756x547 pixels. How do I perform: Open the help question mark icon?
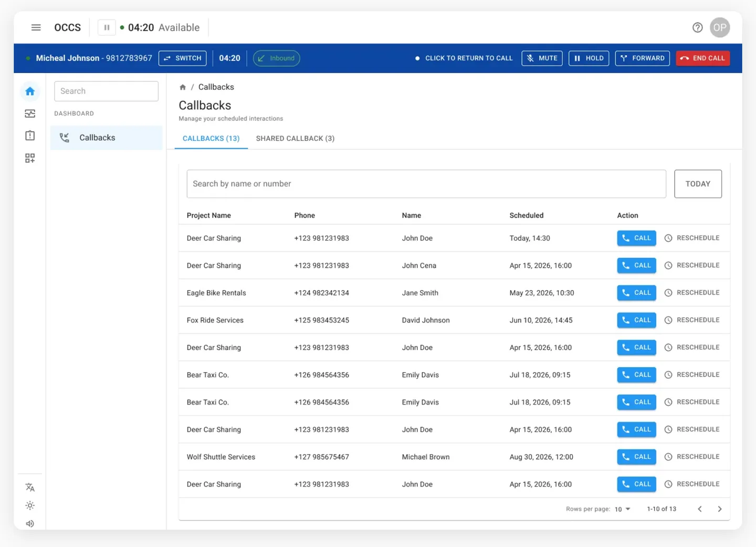pos(697,27)
